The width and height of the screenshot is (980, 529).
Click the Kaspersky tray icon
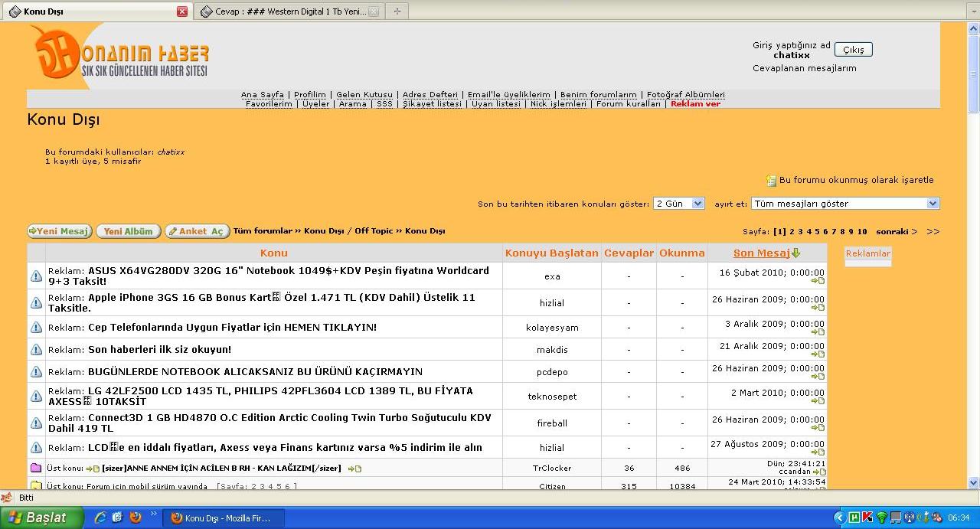point(867,518)
